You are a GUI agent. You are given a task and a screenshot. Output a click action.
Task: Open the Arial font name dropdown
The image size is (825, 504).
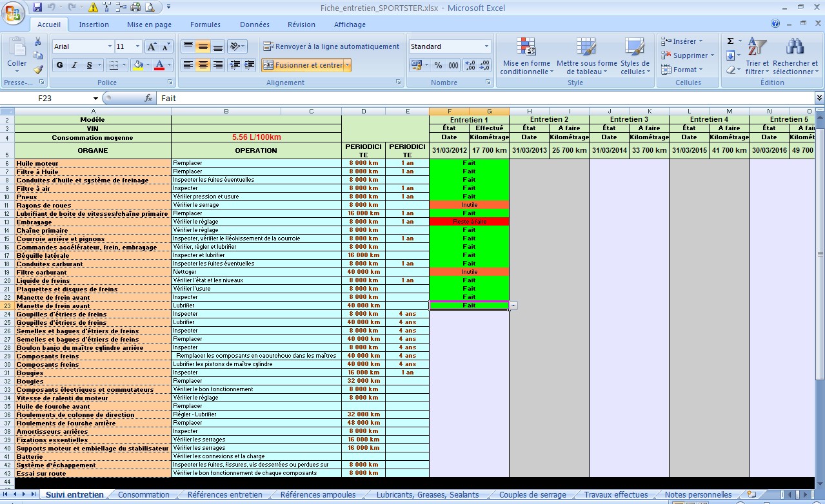point(110,46)
